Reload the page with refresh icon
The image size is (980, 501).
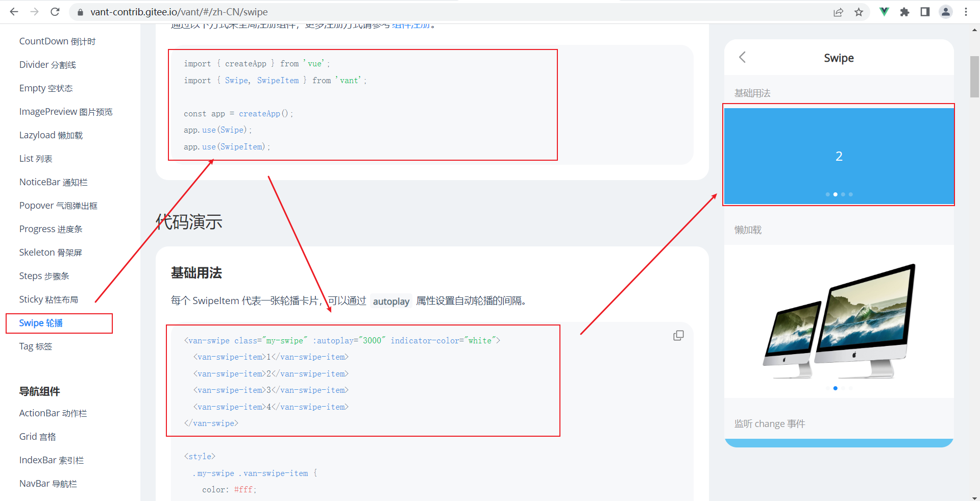pyautogui.click(x=55, y=12)
